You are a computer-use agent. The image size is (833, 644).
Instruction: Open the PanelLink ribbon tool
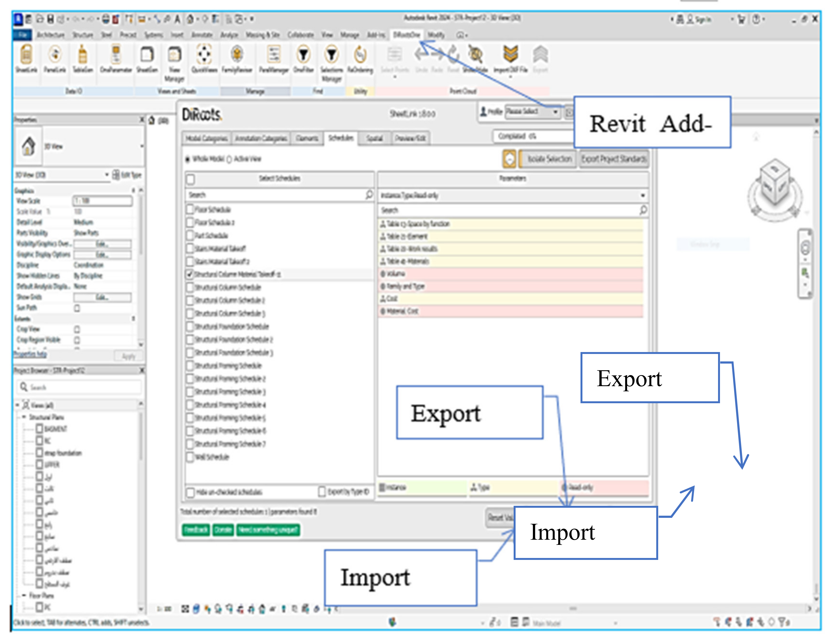(x=55, y=58)
